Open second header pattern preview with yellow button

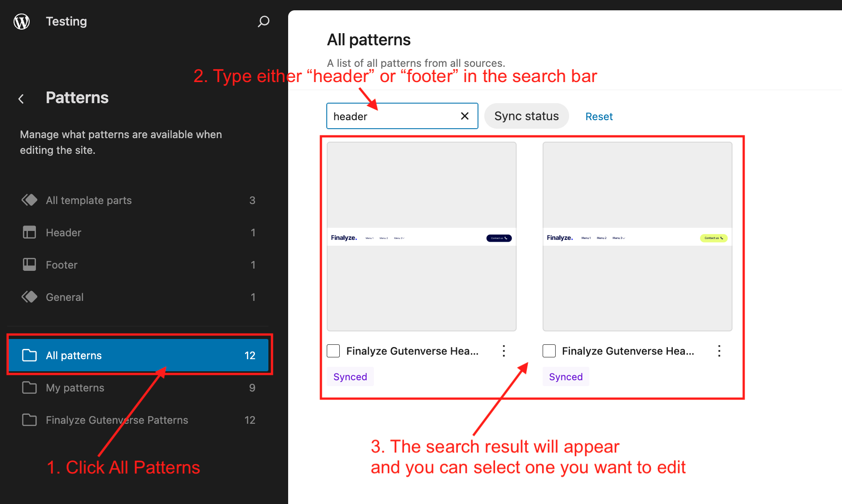637,236
